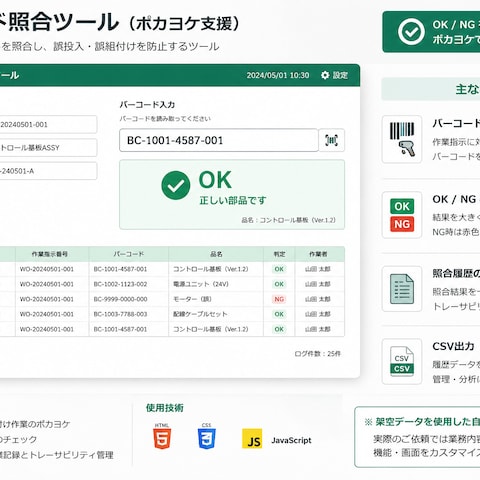Click the field ending with 240501-A
This screenshot has width=480, height=480.
coord(48,171)
